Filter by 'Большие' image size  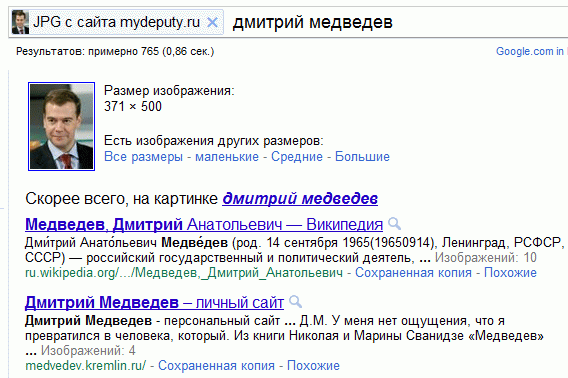(x=362, y=157)
